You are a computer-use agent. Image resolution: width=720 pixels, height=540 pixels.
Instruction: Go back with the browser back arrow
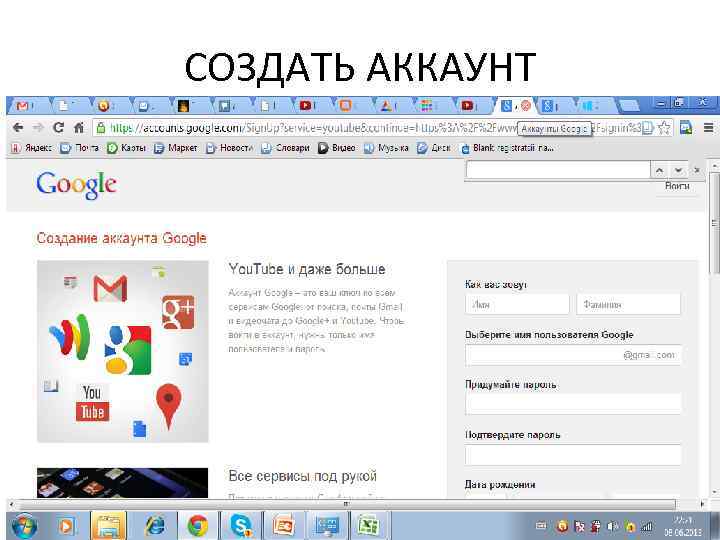(18, 127)
